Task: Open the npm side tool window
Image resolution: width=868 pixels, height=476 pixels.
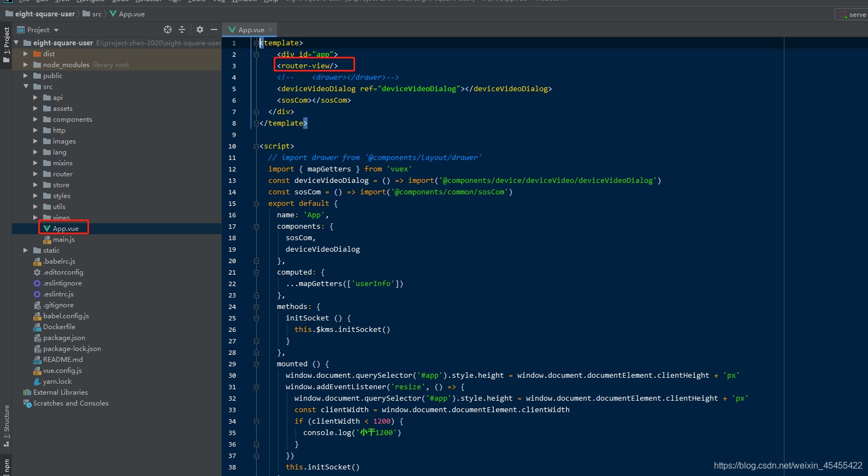Action: [x=6, y=466]
